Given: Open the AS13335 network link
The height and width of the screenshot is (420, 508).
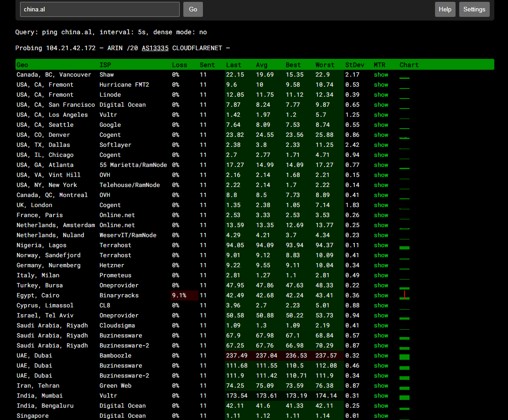Looking at the screenshot, I should (155, 48).
